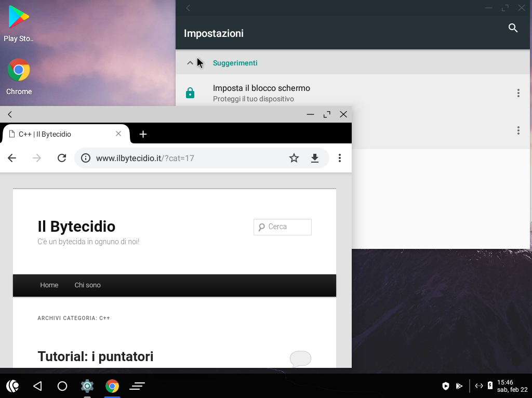Open the Tutorial: i puntatori article
Image resolution: width=532 pixels, height=398 pixels.
95,356
